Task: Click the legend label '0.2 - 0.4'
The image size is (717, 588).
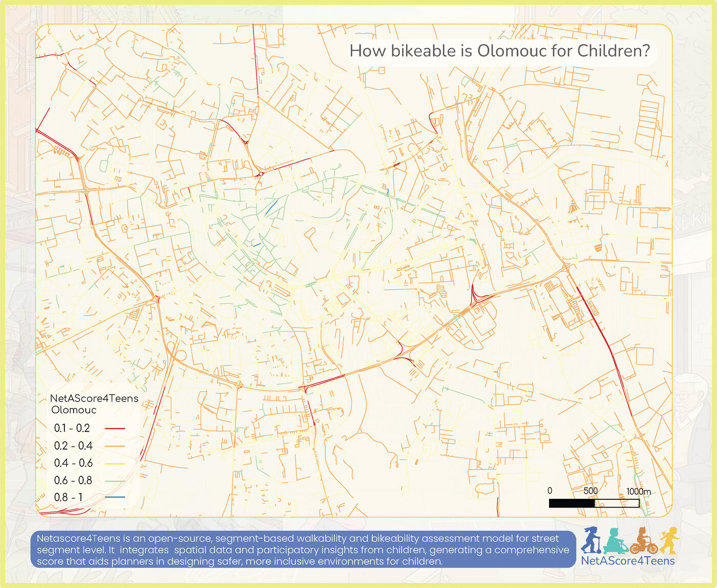Action: [x=73, y=446]
